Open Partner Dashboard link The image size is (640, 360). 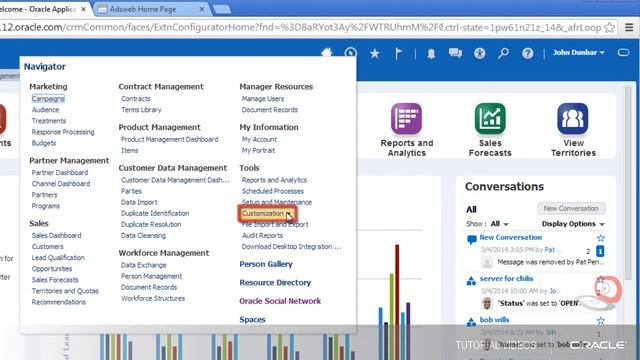(60, 173)
